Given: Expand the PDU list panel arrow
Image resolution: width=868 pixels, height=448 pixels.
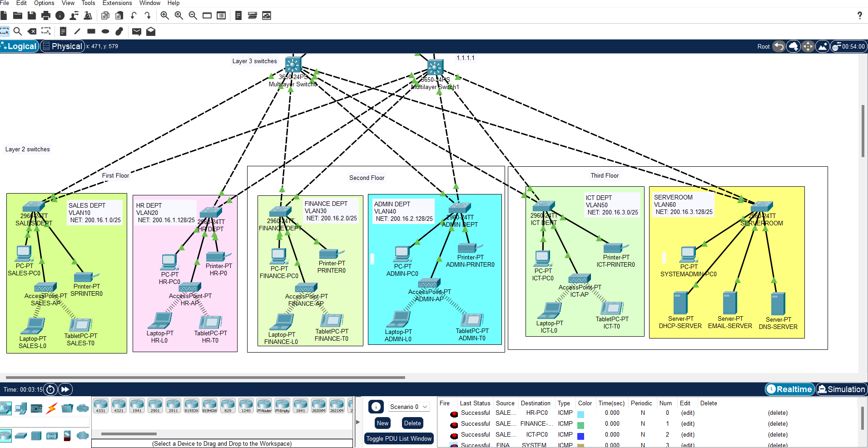Looking at the screenshot, I should click(358, 422).
